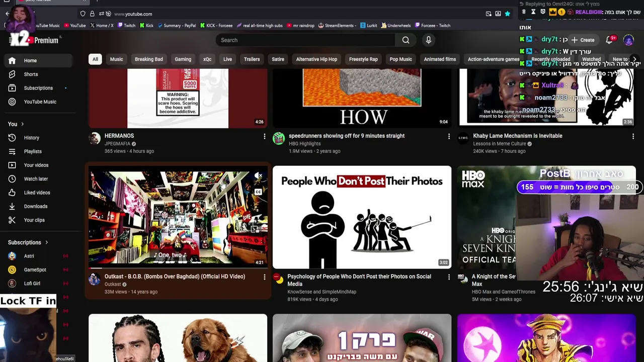Play the Outkast B.O.B. video thumbnail
Screen dimensions: 644x362
click(178, 217)
